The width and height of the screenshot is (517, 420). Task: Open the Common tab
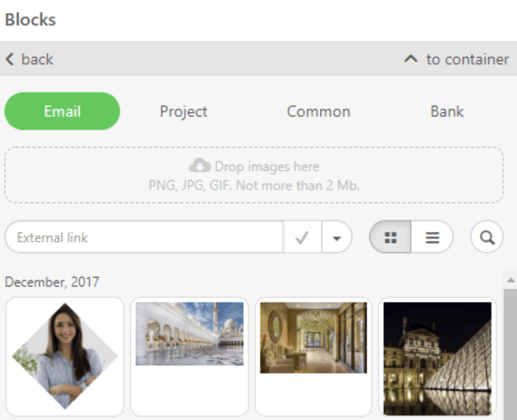(x=319, y=111)
